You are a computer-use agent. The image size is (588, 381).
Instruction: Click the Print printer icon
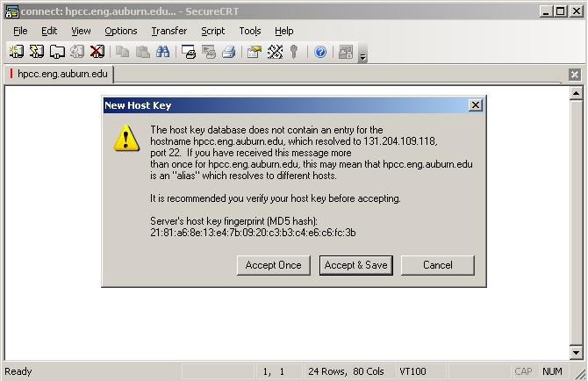(228, 52)
